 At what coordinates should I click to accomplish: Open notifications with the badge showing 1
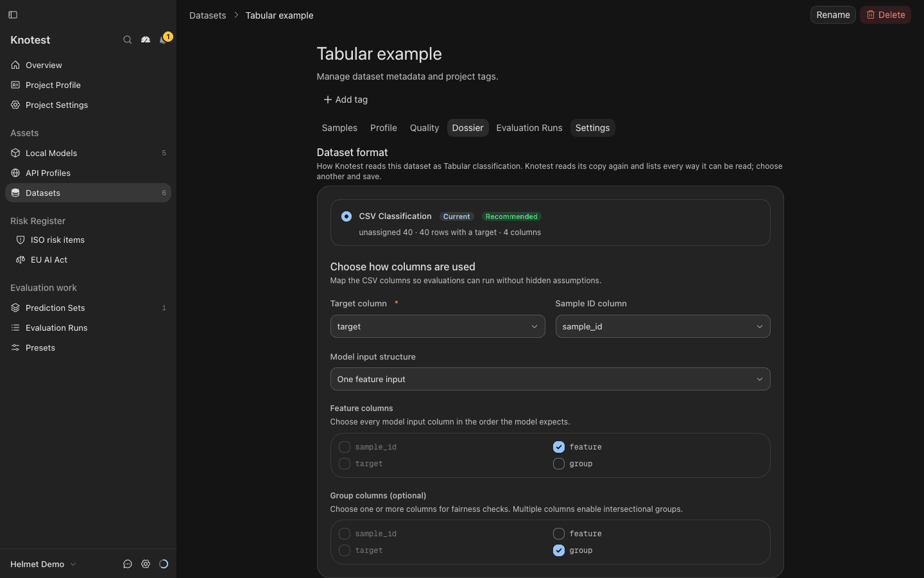(x=164, y=40)
